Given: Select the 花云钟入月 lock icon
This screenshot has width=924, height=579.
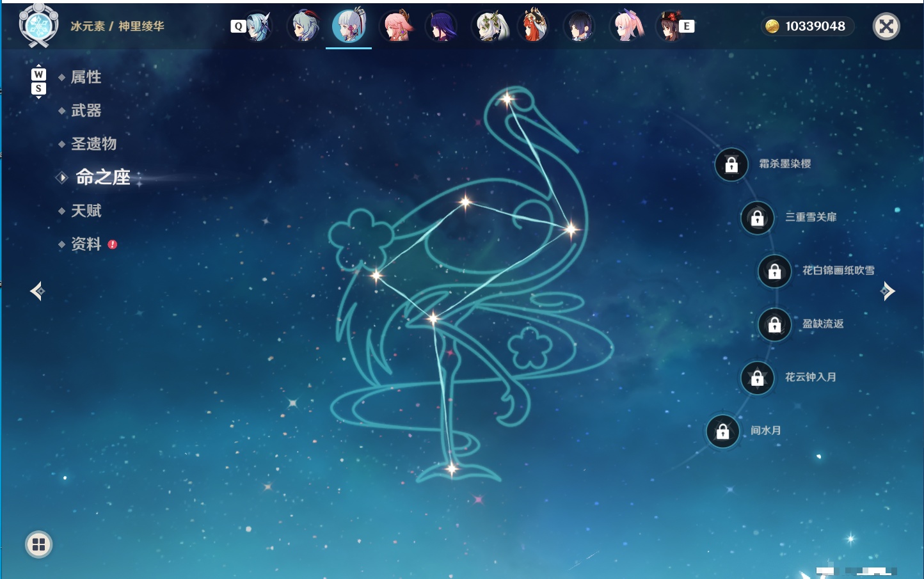Looking at the screenshot, I should coord(757,378).
